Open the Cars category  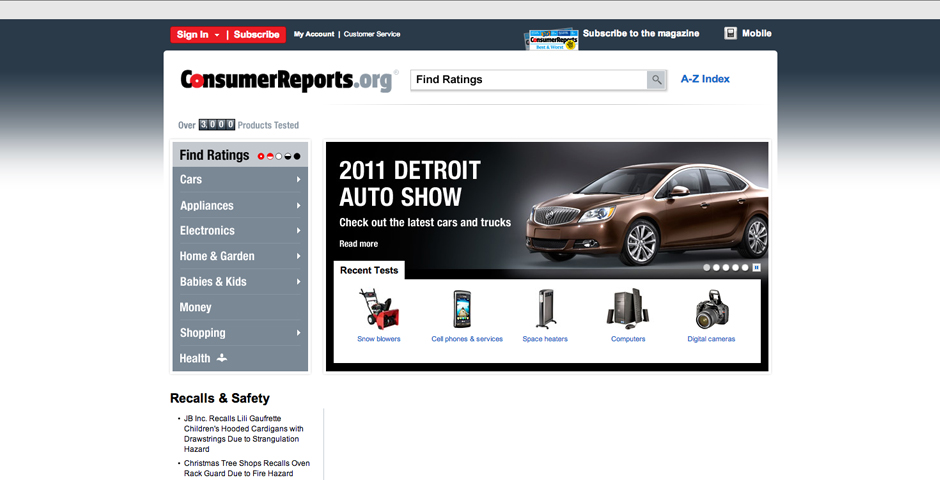click(191, 179)
